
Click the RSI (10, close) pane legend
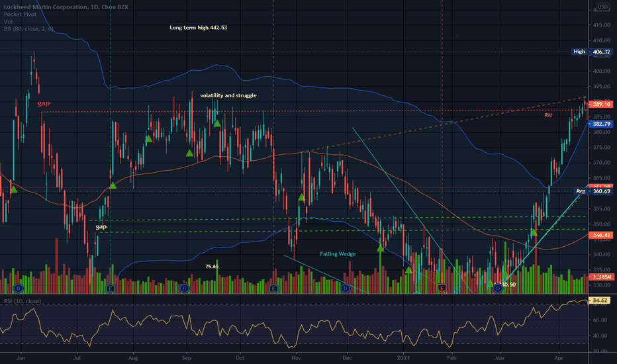click(x=23, y=301)
